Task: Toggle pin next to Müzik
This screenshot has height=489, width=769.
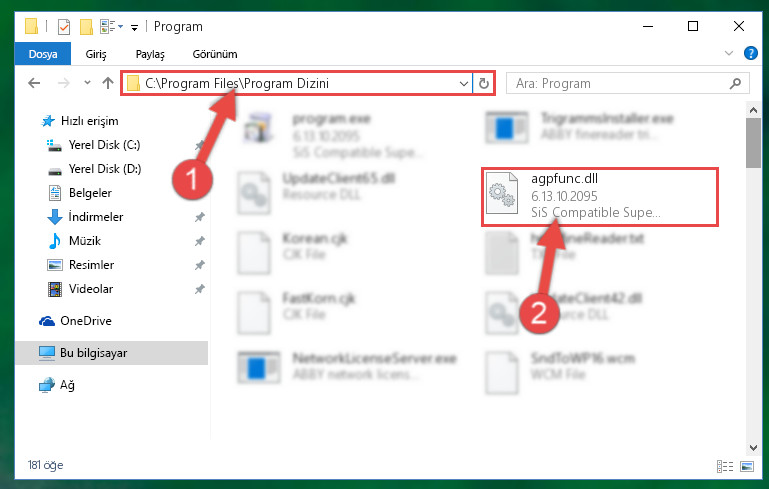Action: [x=200, y=241]
